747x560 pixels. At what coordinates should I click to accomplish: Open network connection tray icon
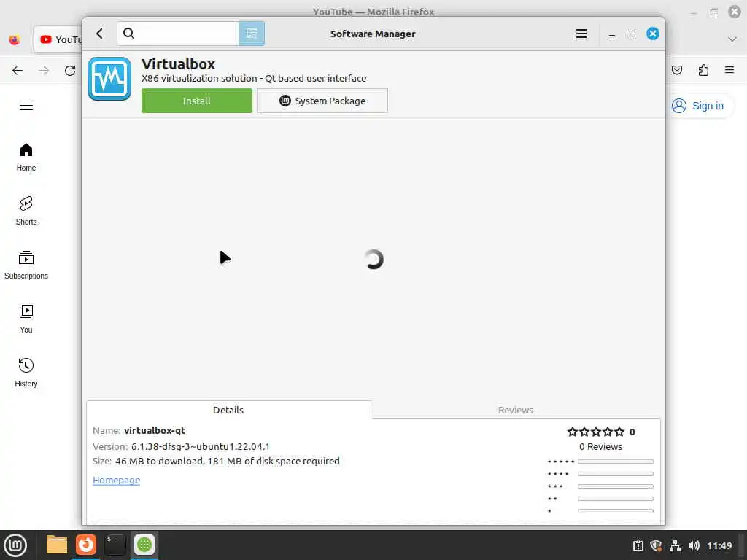click(675, 545)
